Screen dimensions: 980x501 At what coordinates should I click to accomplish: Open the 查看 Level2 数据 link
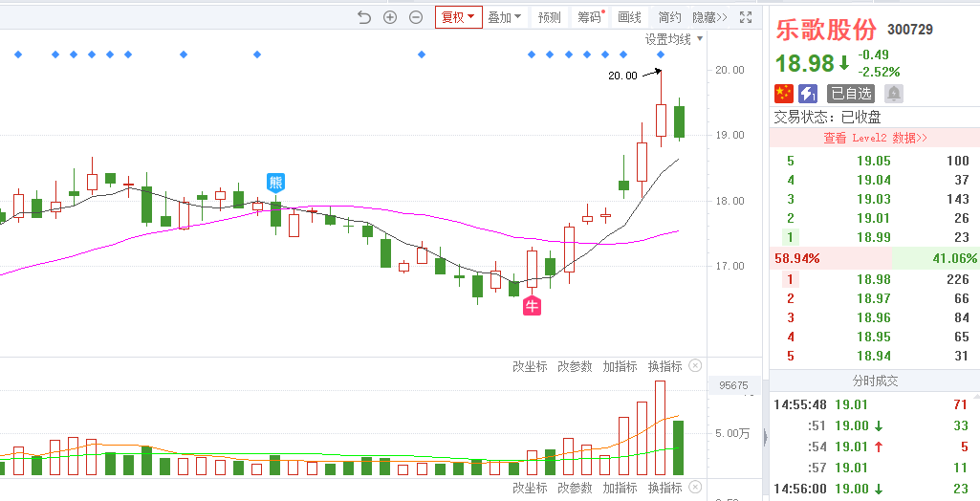pyautogui.click(x=875, y=138)
